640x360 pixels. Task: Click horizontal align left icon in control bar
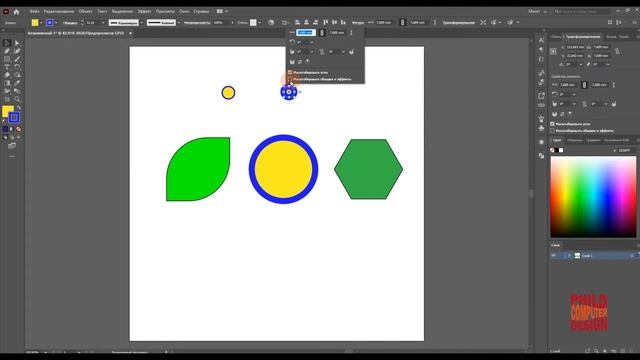[x=298, y=22]
